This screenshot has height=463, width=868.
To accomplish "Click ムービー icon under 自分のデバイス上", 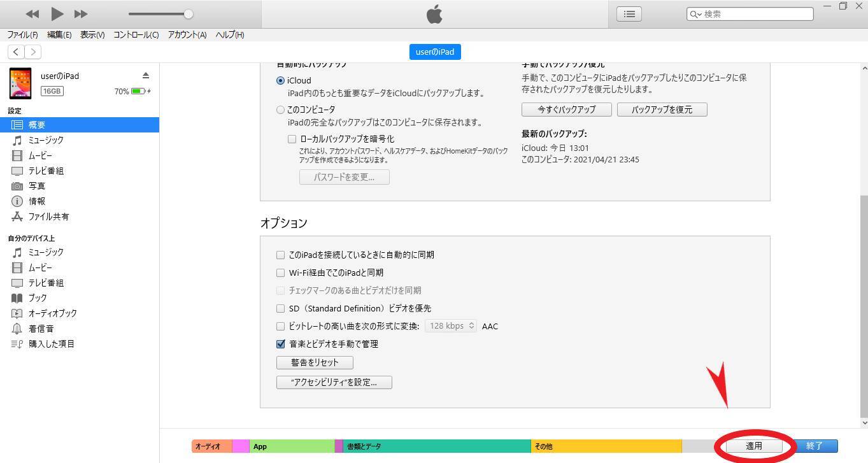I will 17,267.
